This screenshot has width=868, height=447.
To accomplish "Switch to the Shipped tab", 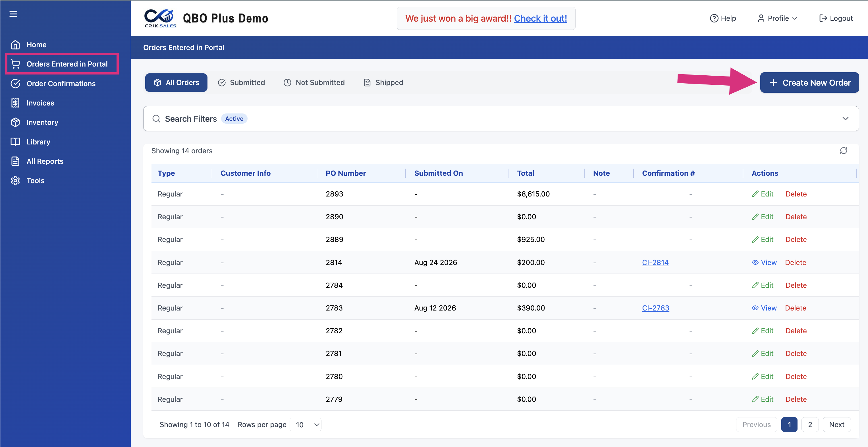I will [383, 82].
